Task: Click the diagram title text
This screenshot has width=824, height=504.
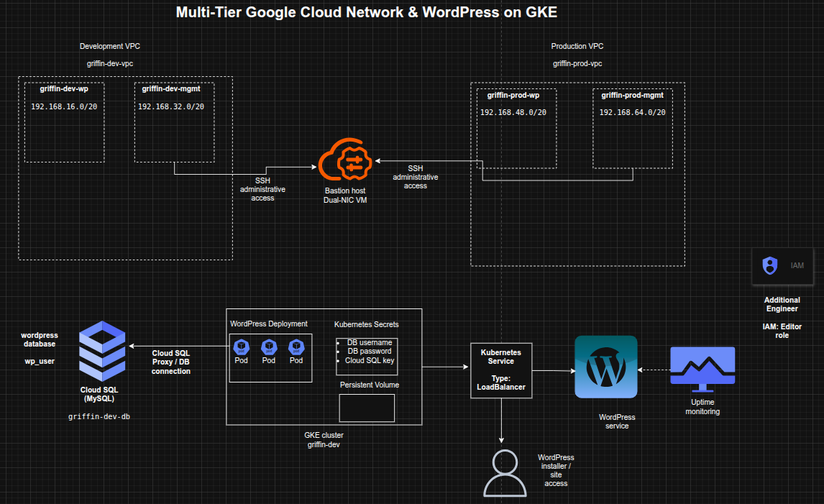Action: coord(367,12)
